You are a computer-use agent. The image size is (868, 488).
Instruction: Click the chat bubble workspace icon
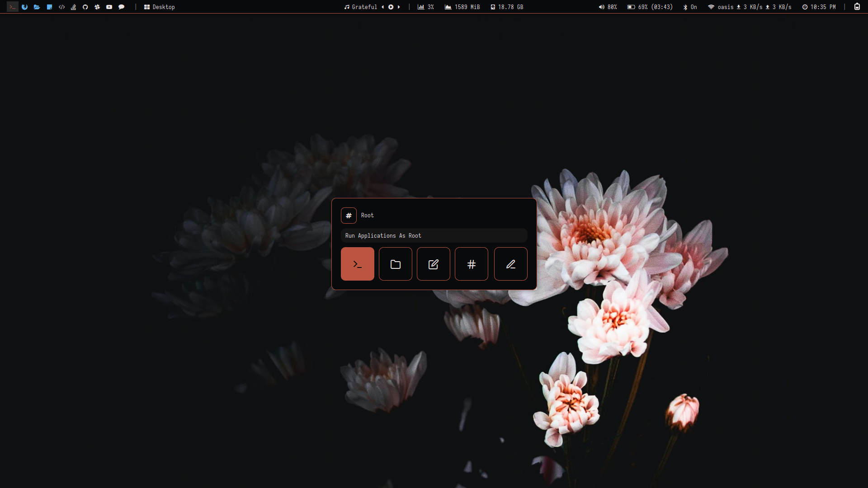click(x=121, y=7)
